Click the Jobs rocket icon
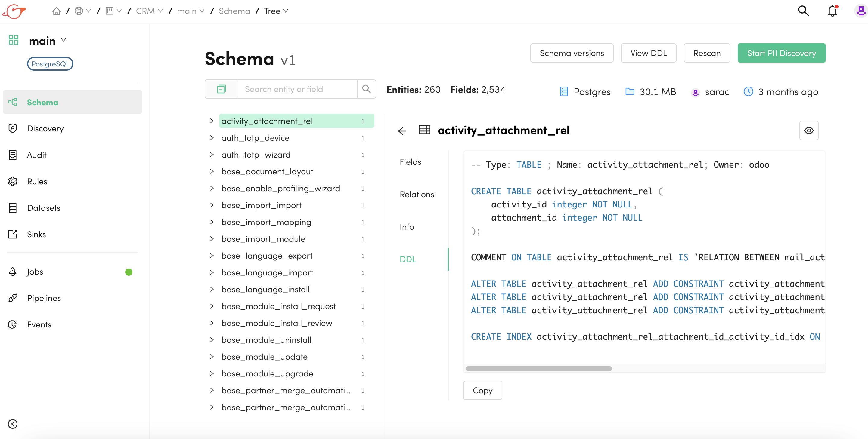The width and height of the screenshot is (868, 439). (x=13, y=272)
